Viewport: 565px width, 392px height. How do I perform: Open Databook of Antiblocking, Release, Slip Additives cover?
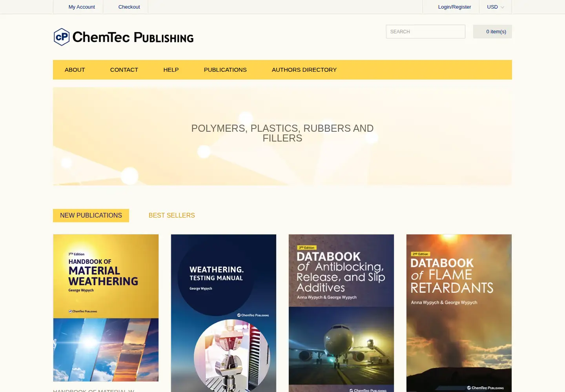coord(341,313)
